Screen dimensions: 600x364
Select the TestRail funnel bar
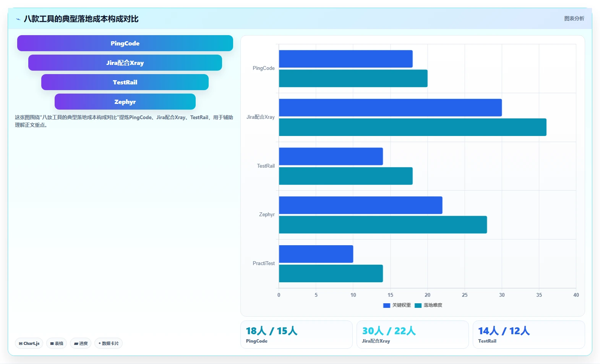[125, 82]
